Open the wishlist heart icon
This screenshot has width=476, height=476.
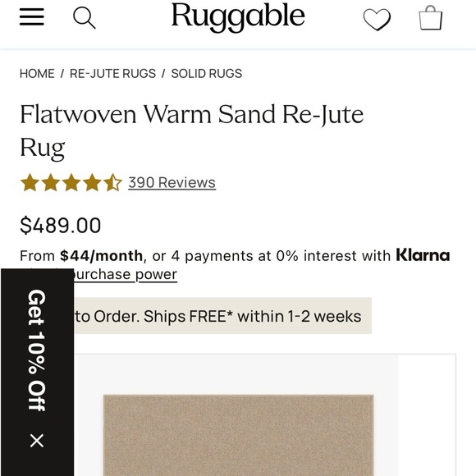click(x=377, y=20)
